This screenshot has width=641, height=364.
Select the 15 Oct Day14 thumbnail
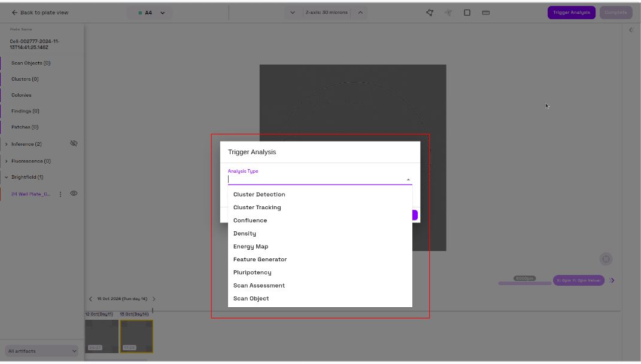tap(136, 336)
